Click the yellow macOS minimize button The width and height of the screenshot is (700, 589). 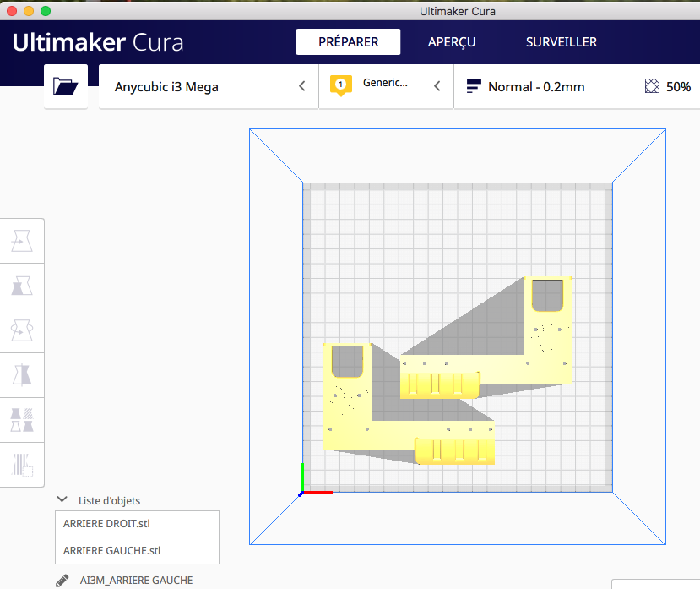[29, 11]
